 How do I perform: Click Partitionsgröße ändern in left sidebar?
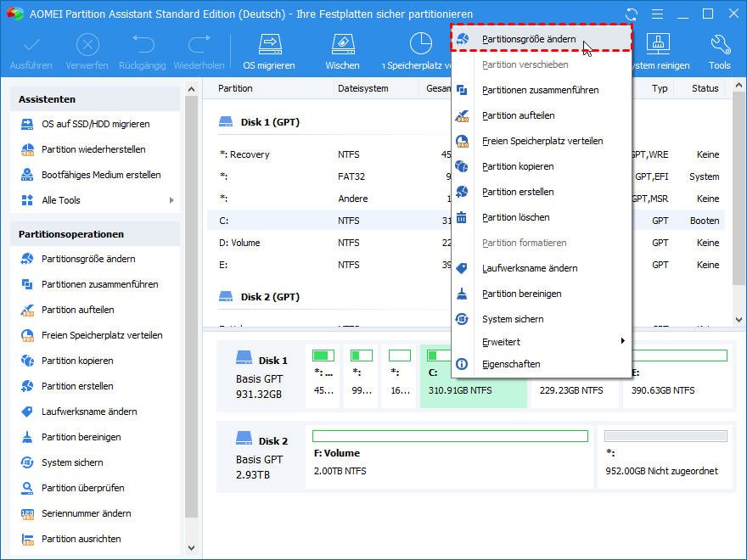[x=88, y=259]
